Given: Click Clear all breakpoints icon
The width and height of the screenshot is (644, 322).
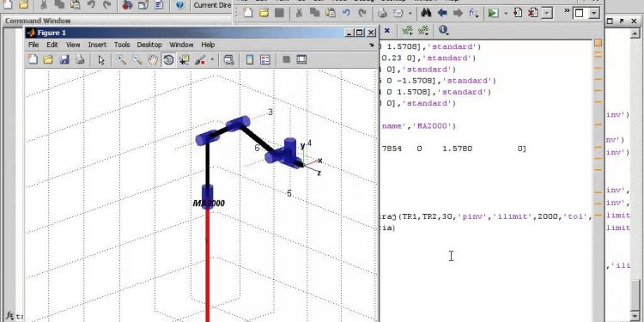Looking at the screenshot, I should [x=532, y=13].
